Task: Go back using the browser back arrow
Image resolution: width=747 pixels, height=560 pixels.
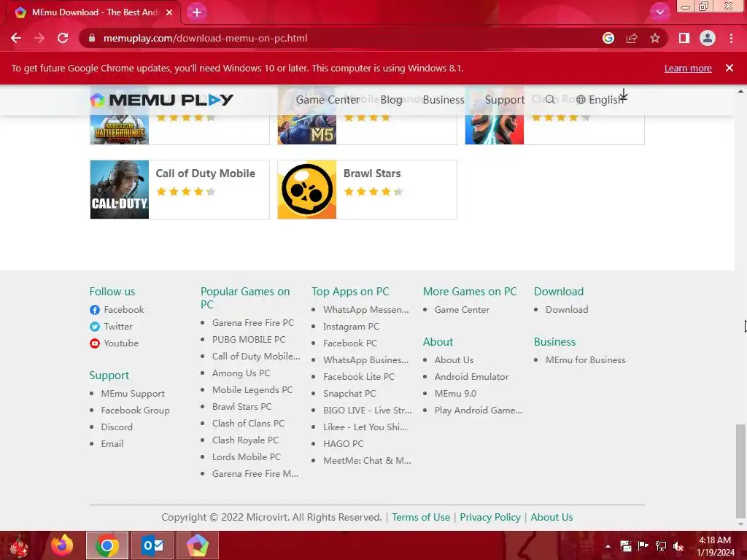Action: 16,38
